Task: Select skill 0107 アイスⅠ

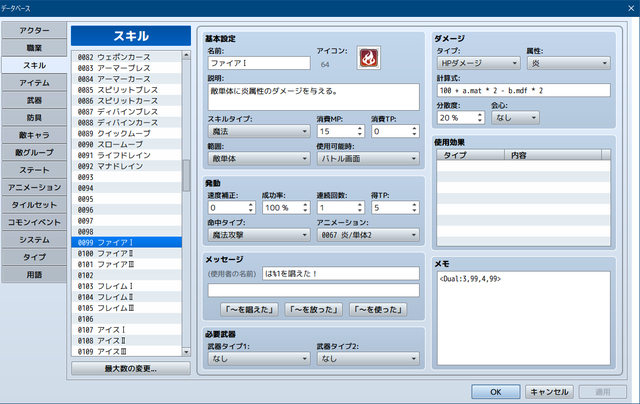Action: click(x=127, y=330)
